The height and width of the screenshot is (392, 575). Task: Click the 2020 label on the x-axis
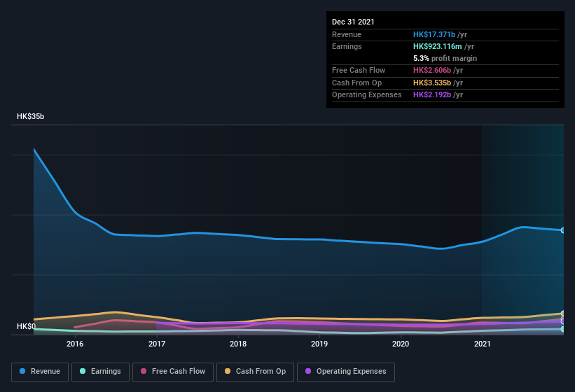[x=401, y=344]
